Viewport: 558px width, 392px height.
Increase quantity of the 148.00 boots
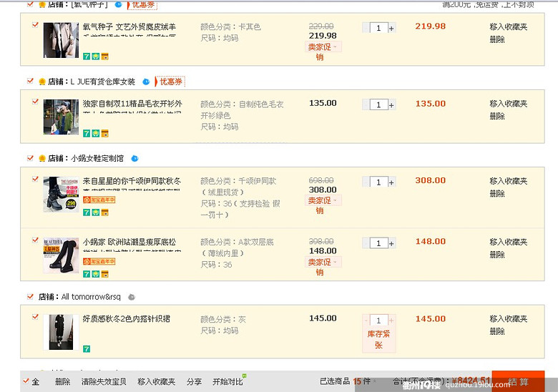point(391,243)
